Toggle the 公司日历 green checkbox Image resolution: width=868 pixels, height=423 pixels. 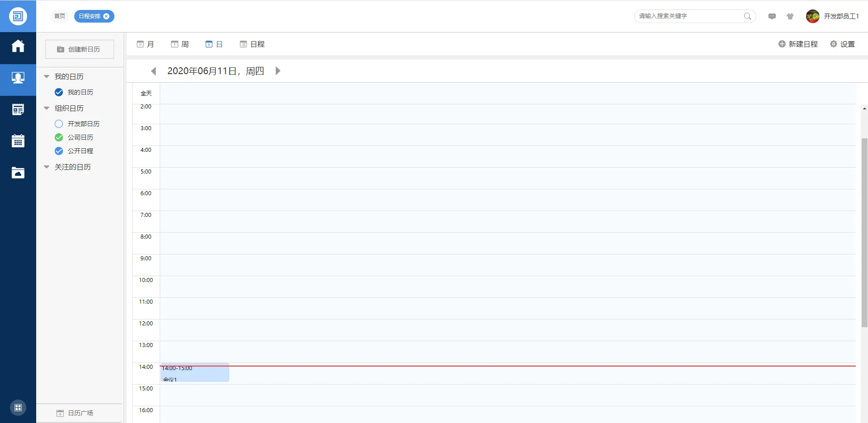pyautogui.click(x=59, y=137)
